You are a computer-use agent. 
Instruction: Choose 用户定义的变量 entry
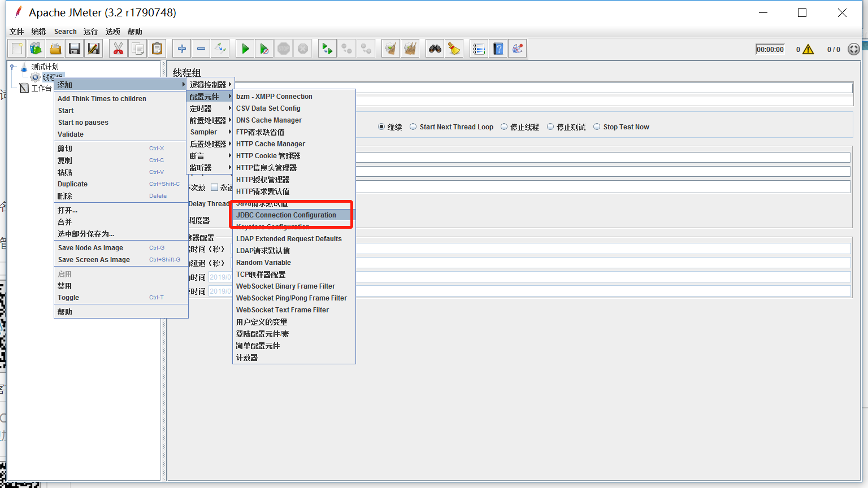(294, 322)
